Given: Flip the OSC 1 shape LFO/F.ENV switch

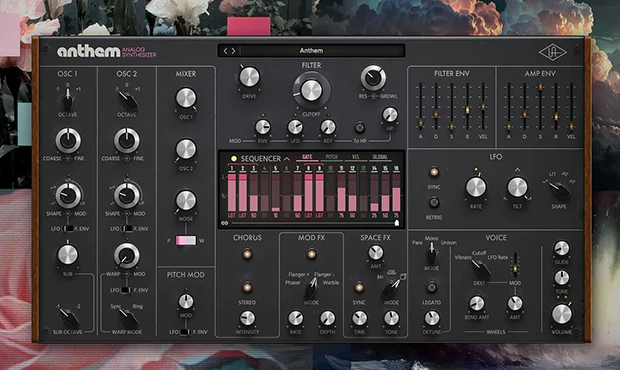Looking at the screenshot, I should pos(68,228).
